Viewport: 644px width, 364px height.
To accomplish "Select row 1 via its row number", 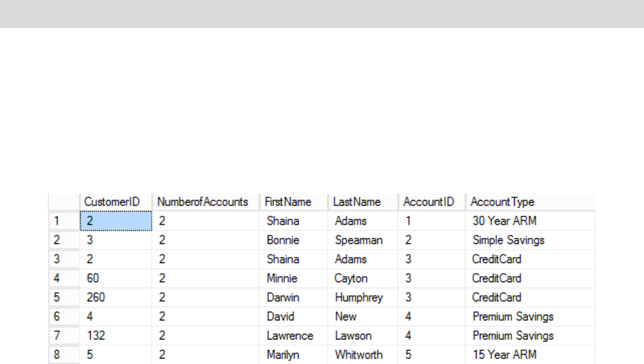I will 62,221.
